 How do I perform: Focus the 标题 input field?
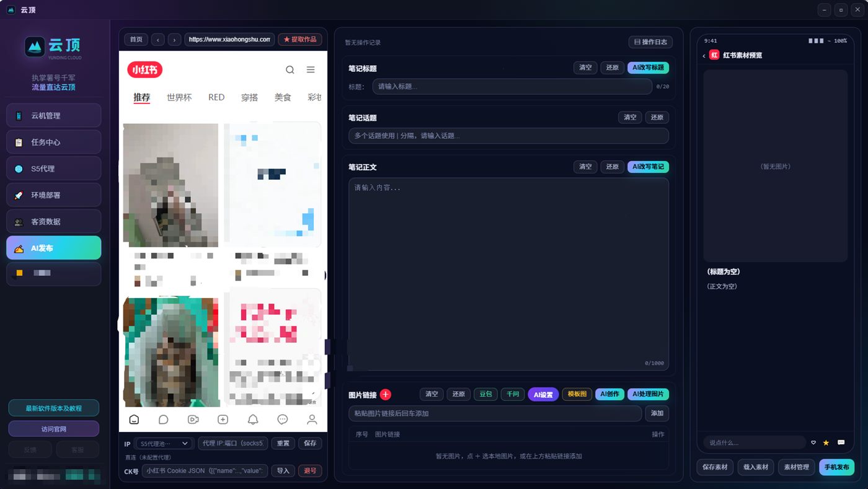point(512,87)
